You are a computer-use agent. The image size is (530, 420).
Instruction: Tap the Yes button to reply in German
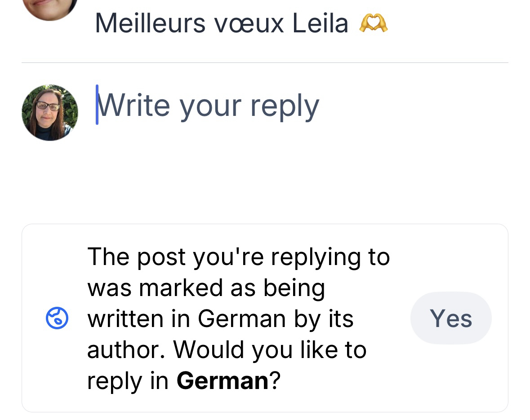click(x=450, y=318)
